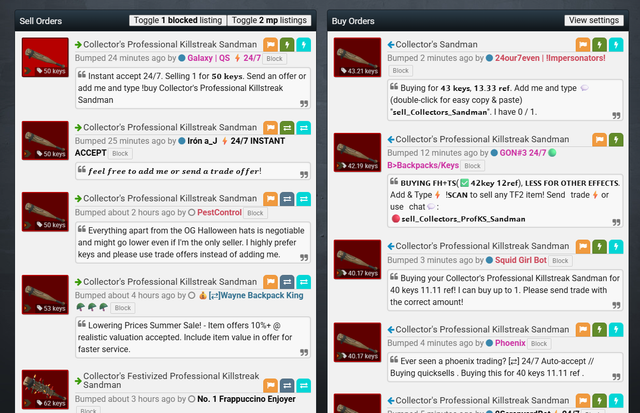The image size is (640, 413).
Task: Click buy order thumbnail priced 42.19 keys
Action: pos(357,153)
